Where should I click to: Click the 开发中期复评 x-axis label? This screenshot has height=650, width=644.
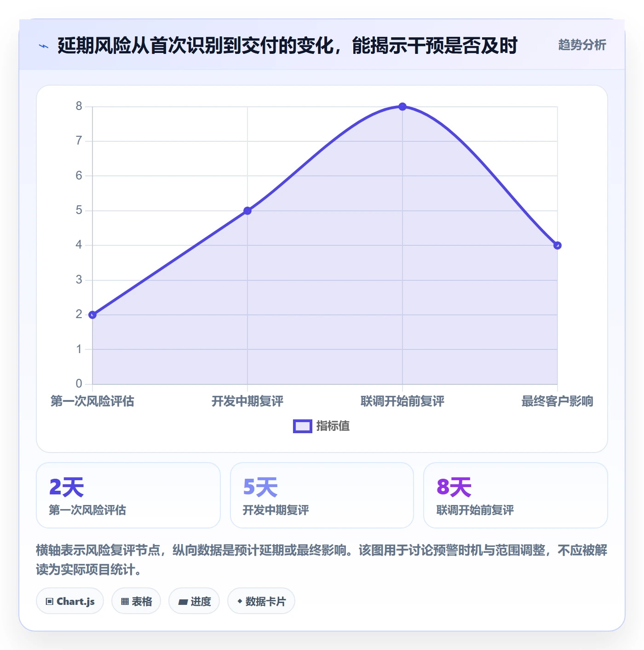point(247,401)
